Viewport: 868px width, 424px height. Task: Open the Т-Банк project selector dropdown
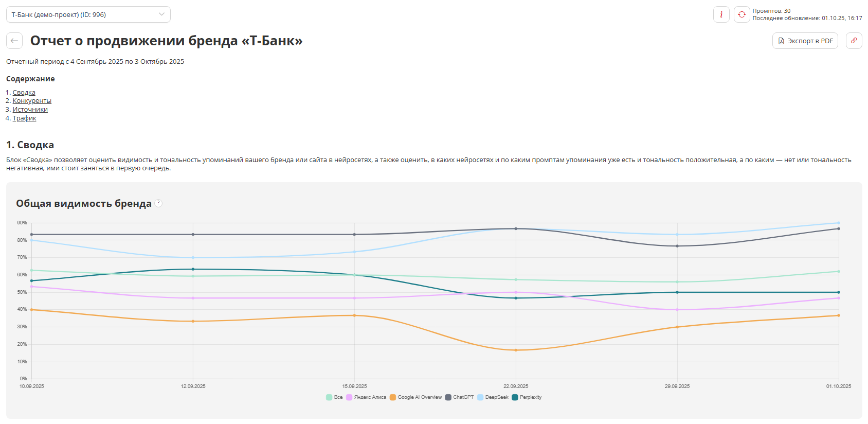(x=88, y=14)
